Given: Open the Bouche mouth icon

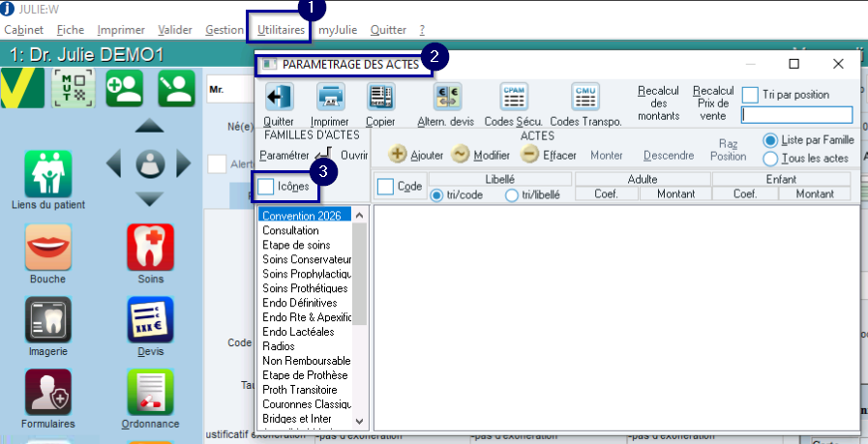Looking at the screenshot, I should click(x=48, y=247).
